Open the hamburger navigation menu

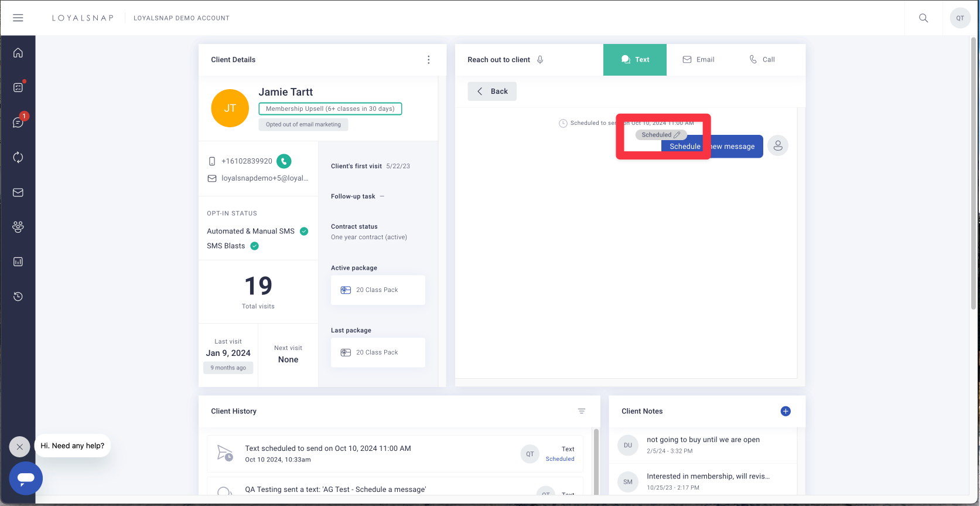click(x=18, y=18)
